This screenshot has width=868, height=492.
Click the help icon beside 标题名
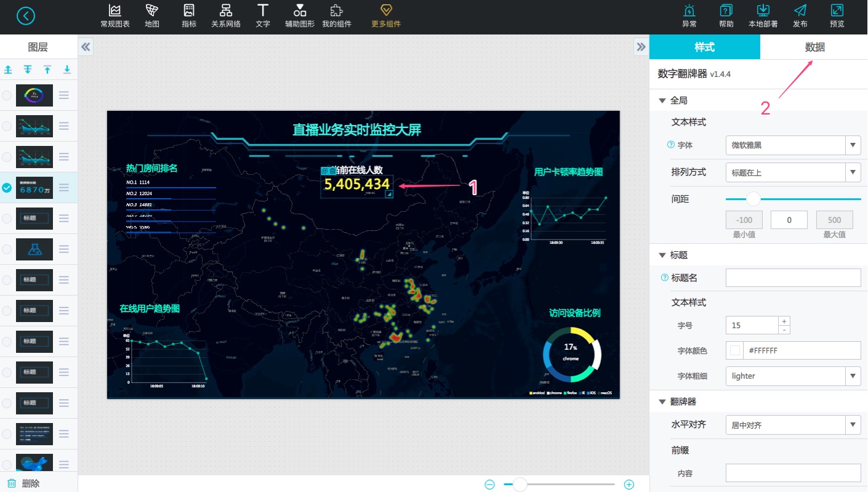(664, 278)
